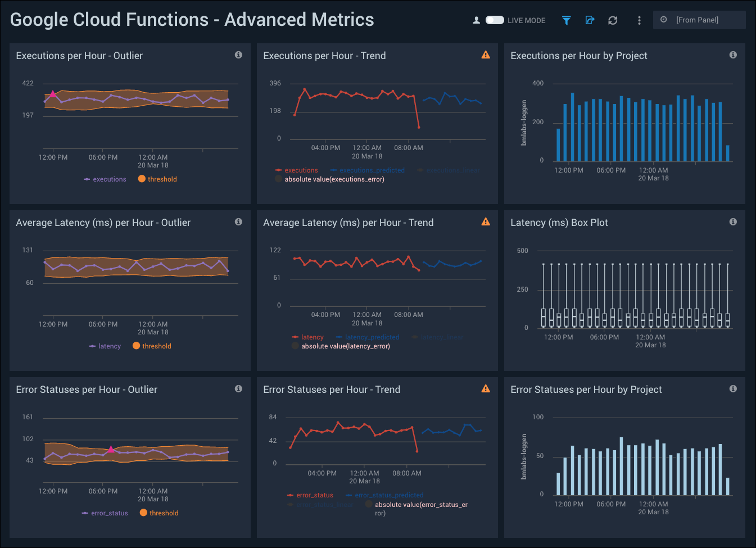Click the dashboard title Google Cloud Functions
Image resolution: width=756 pixels, height=548 pixels.
pos(192,19)
